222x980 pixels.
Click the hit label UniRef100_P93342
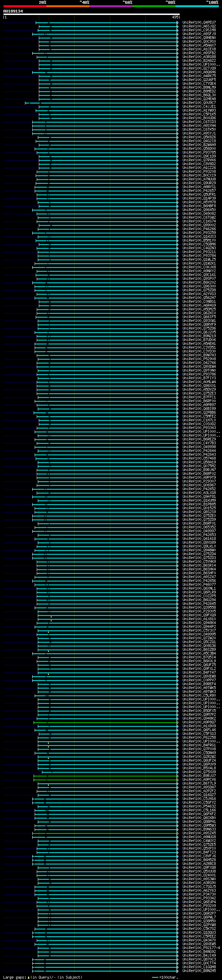(199, 898)
